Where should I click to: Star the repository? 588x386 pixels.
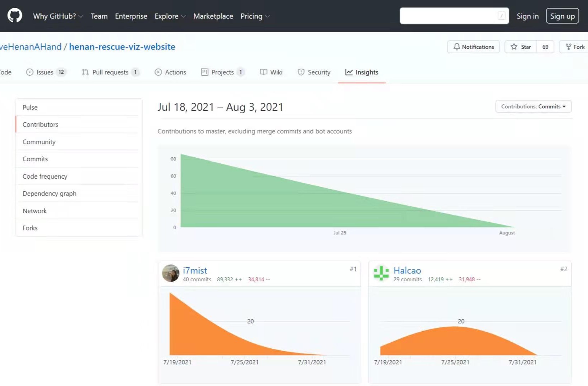click(521, 47)
